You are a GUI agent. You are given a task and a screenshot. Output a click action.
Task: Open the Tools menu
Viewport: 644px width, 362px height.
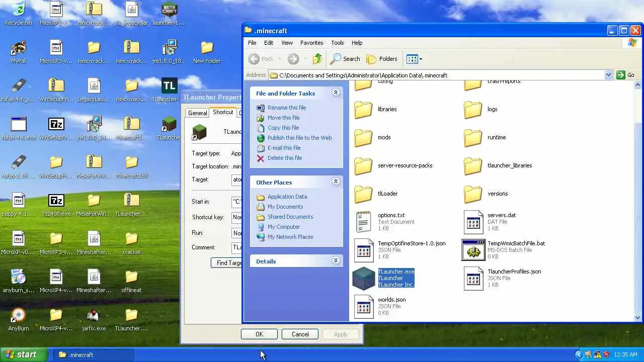[337, 43]
